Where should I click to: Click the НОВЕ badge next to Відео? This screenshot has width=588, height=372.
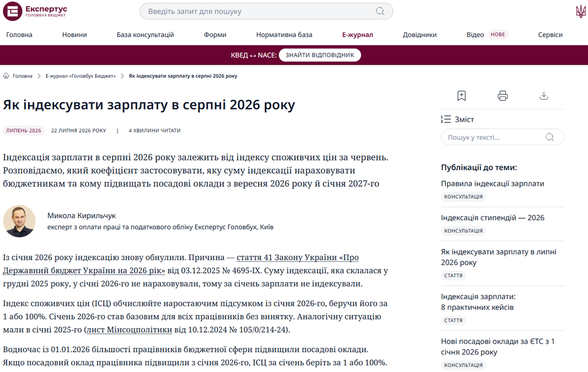pos(498,35)
